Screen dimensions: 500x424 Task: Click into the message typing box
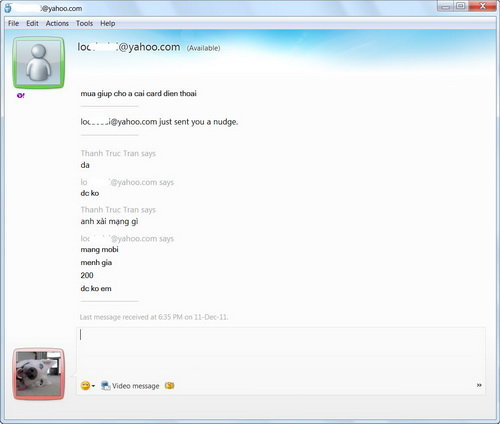point(281,352)
